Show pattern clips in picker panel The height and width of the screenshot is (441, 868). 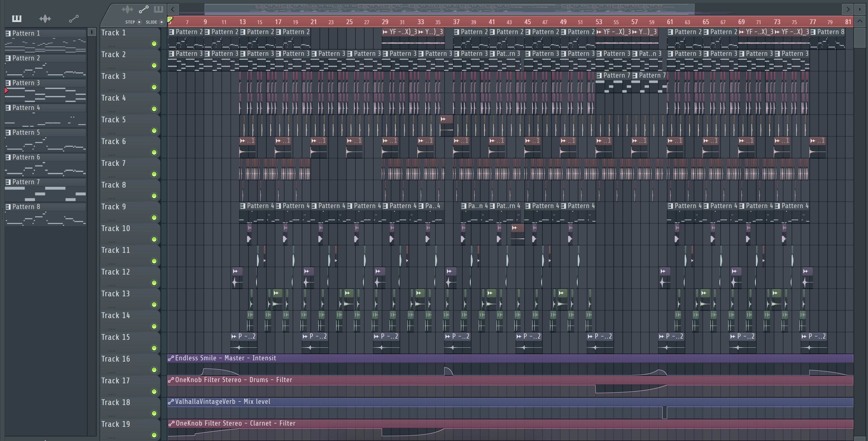click(x=17, y=18)
